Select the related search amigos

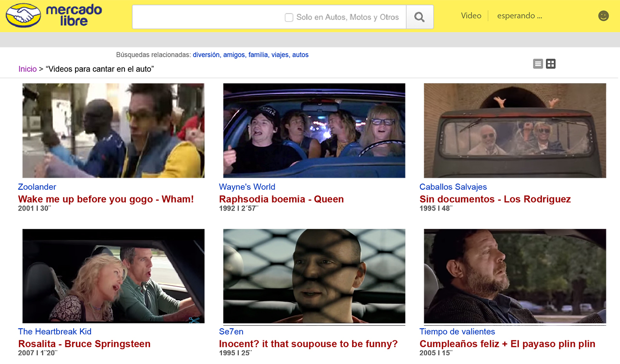(234, 55)
